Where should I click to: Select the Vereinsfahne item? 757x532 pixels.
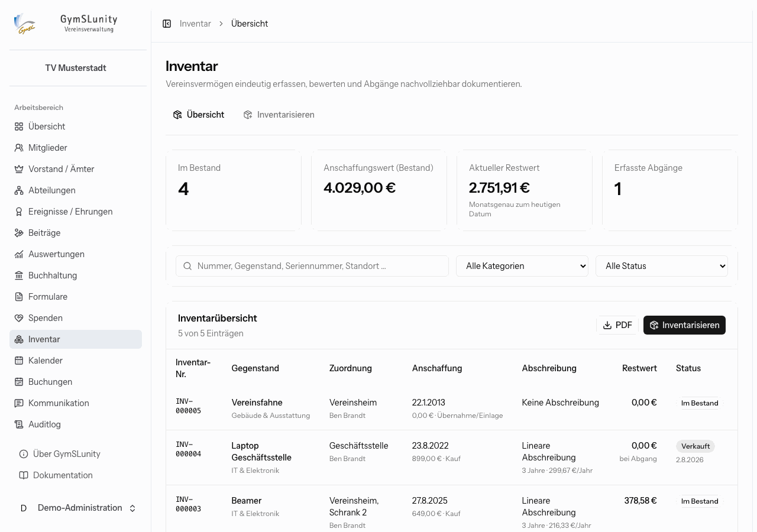tap(257, 403)
